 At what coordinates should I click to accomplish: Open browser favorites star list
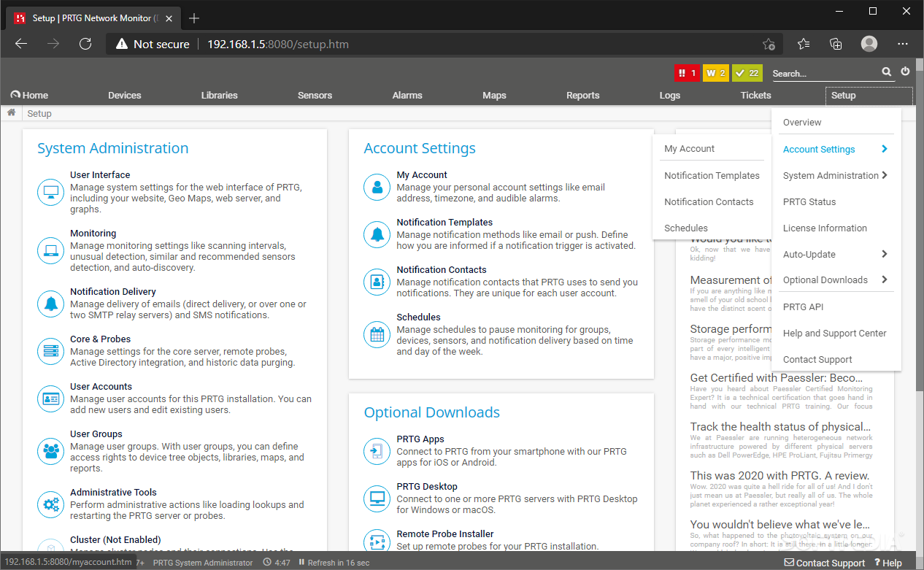pos(804,44)
